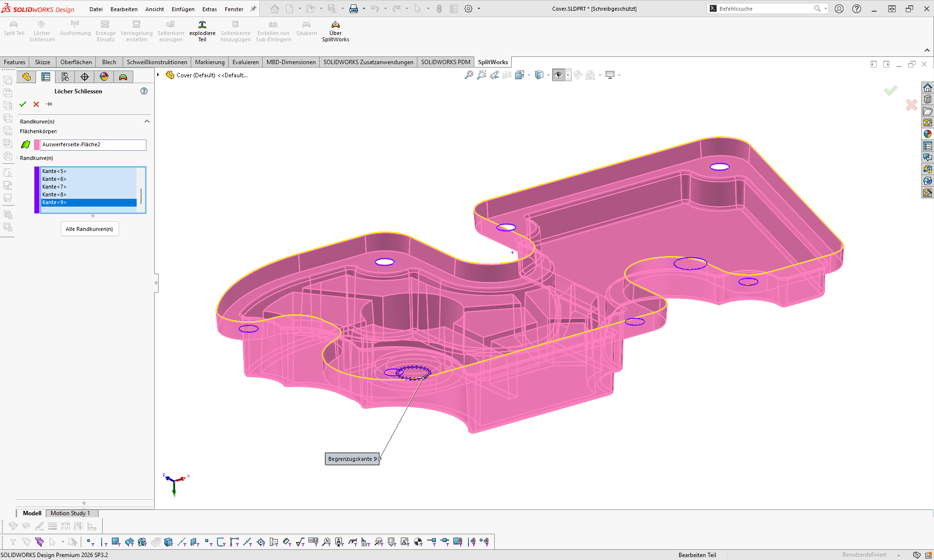Open the Einfügen menu

pyautogui.click(x=183, y=9)
